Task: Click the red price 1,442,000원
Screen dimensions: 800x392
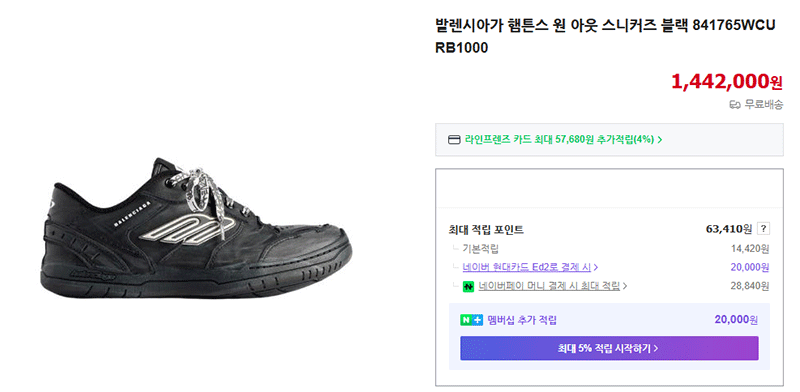Action: point(727,81)
